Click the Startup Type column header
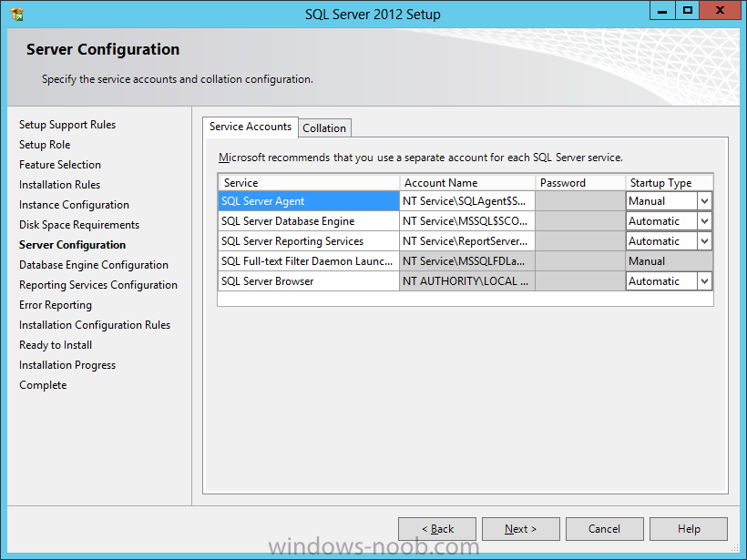 coord(670,182)
